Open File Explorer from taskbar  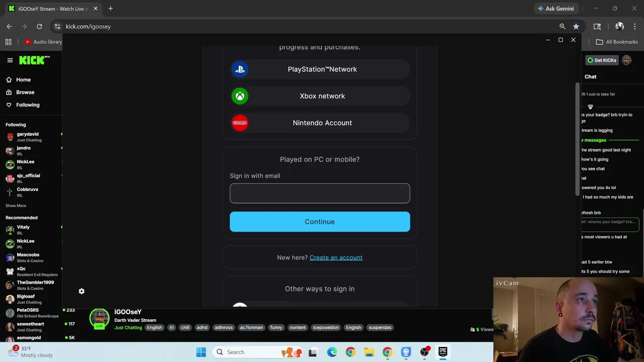pos(369,352)
